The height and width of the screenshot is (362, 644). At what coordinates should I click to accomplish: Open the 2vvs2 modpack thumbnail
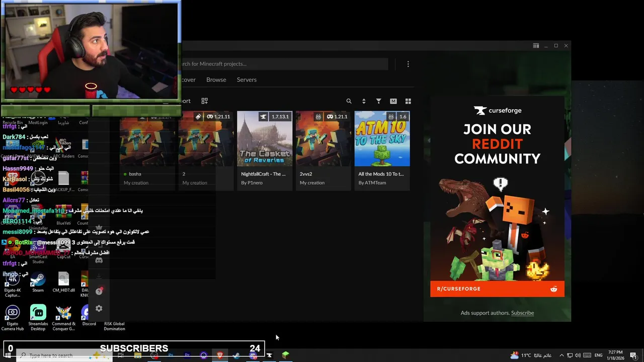(x=323, y=139)
